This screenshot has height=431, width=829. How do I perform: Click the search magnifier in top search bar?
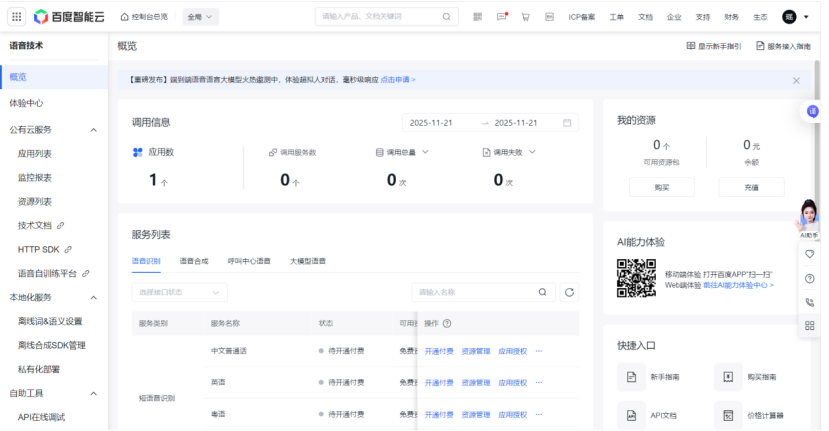tap(446, 17)
